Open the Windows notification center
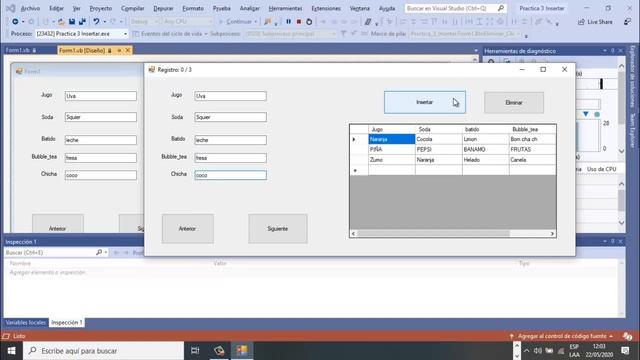This screenshot has width=640, height=360. coord(625,351)
